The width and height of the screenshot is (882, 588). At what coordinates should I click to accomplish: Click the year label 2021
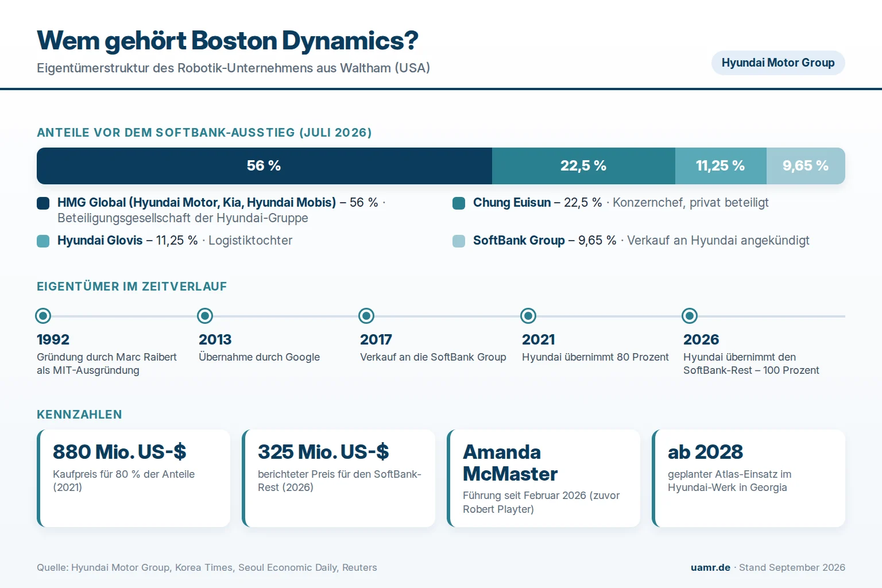[539, 339]
